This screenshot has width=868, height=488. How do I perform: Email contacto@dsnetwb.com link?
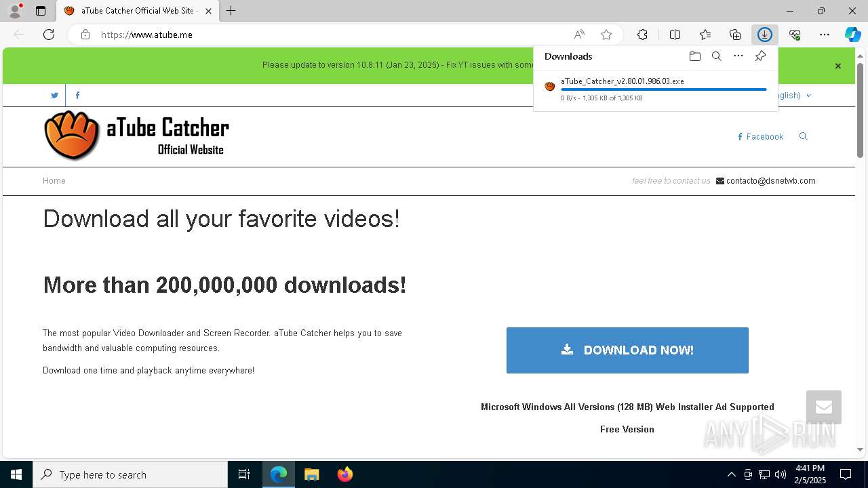pyautogui.click(x=770, y=181)
